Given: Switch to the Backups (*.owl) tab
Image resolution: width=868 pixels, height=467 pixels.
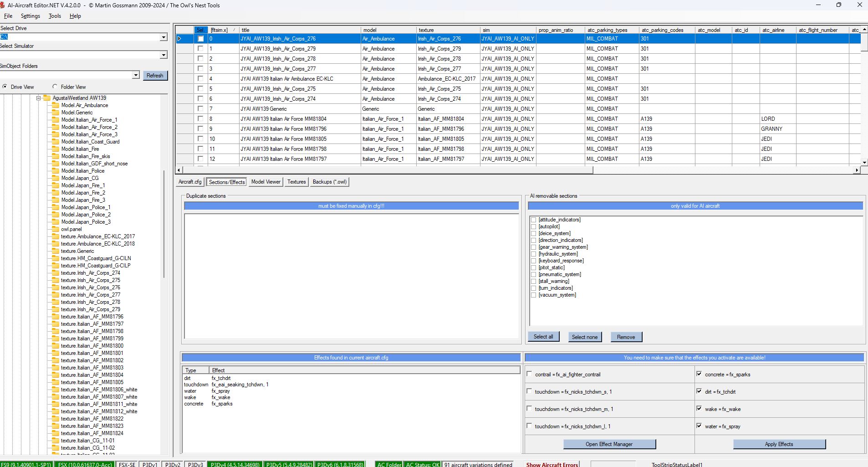Looking at the screenshot, I should (x=330, y=182).
